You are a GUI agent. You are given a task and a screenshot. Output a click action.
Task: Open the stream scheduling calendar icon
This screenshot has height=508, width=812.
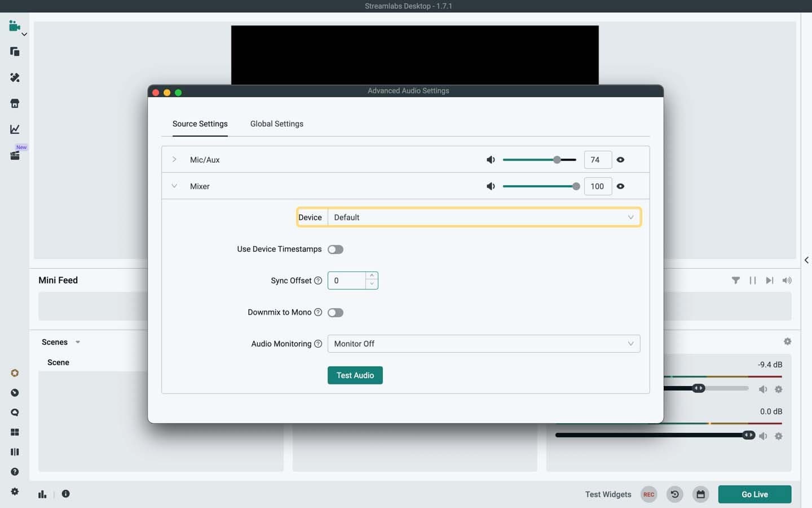click(700, 494)
